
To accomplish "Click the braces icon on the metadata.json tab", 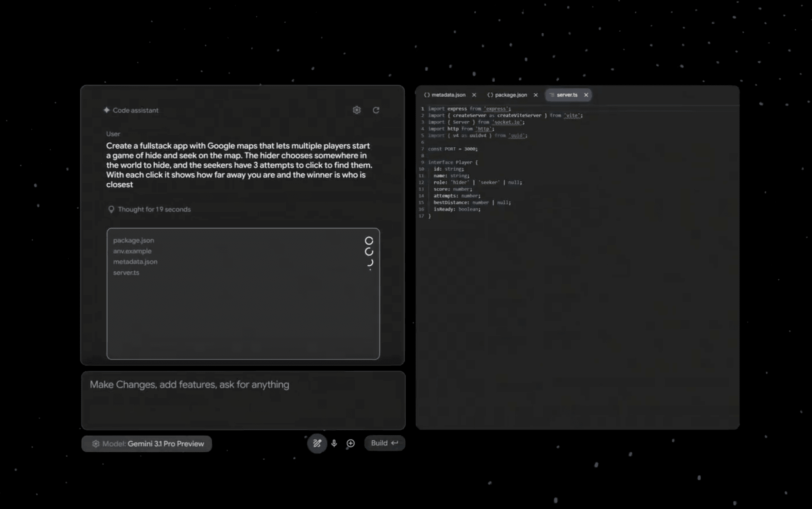I will point(427,95).
